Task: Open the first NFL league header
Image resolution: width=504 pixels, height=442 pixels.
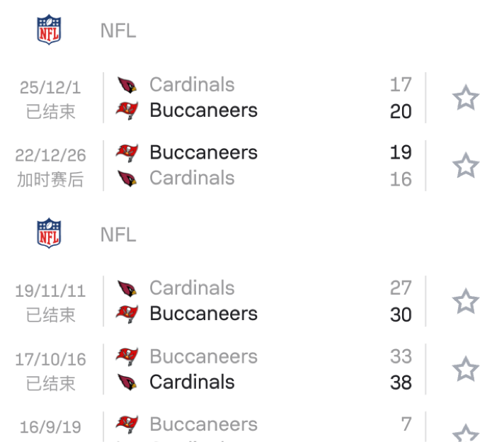Action: tap(118, 31)
